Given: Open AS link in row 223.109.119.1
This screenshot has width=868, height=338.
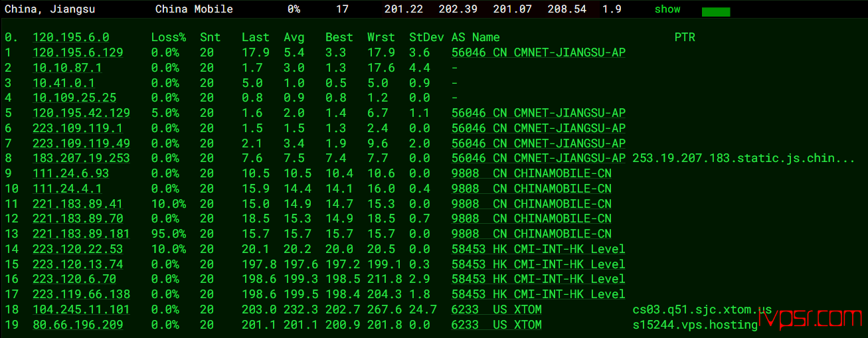Looking at the screenshot, I should tap(538, 128).
